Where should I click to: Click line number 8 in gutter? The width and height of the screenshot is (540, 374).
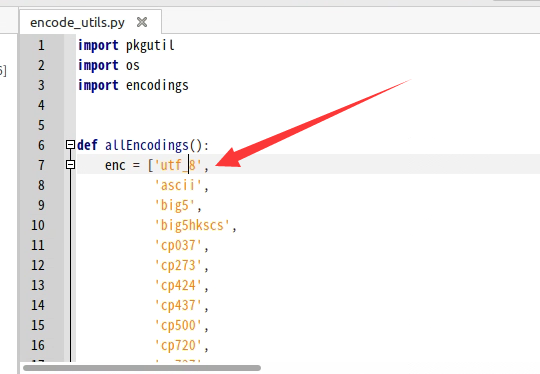click(x=41, y=185)
